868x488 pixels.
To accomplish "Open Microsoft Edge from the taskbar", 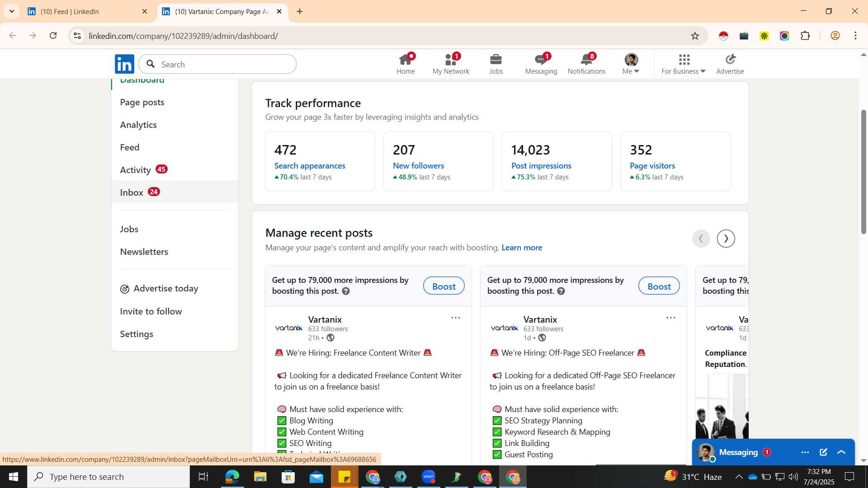I will point(232,477).
